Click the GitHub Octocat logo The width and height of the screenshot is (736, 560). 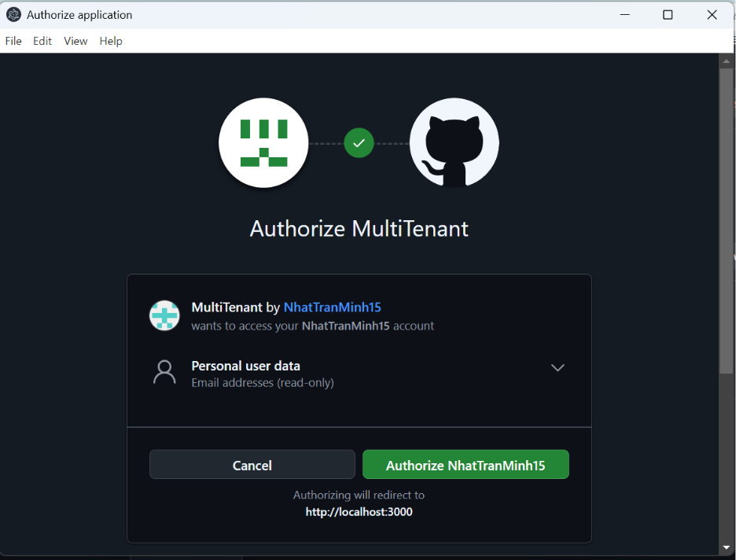[x=454, y=143]
